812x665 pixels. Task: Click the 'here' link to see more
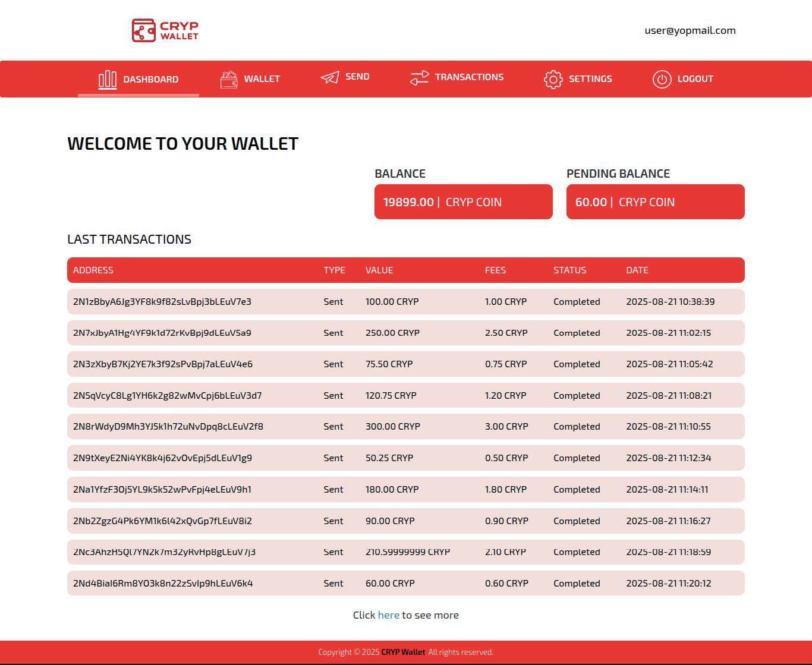tap(389, 615)
